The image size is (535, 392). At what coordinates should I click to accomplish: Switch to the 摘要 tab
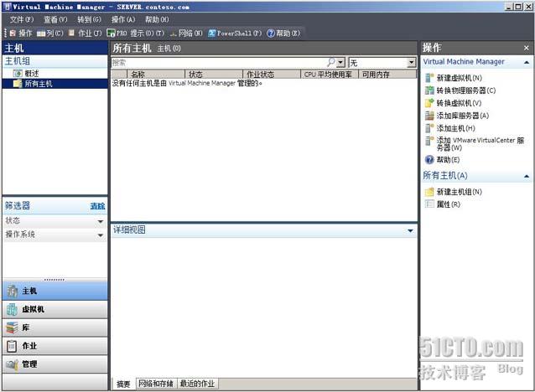pyautogui.click(x=123, y=384)
